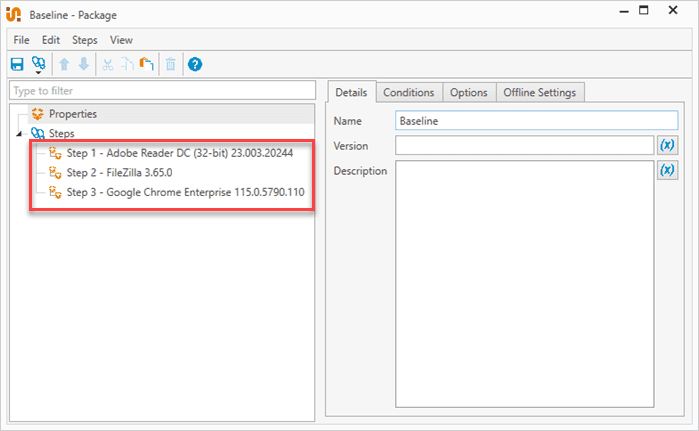
Task: Move step up with the up arrow icon
Action: tap(64, 64)
